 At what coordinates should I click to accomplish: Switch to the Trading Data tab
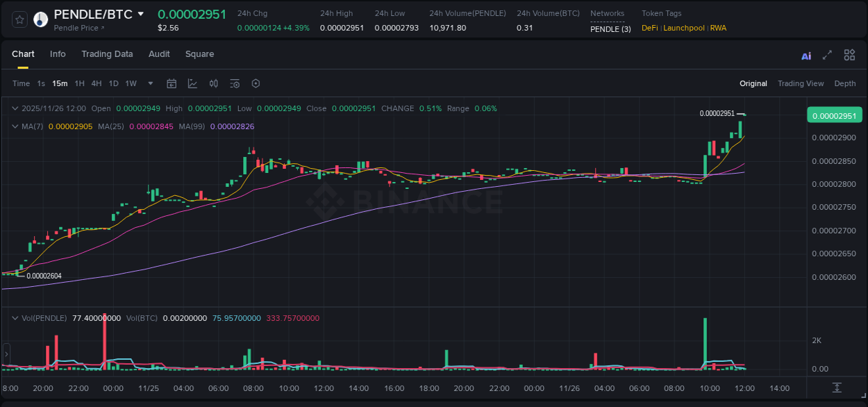[107, 54]
